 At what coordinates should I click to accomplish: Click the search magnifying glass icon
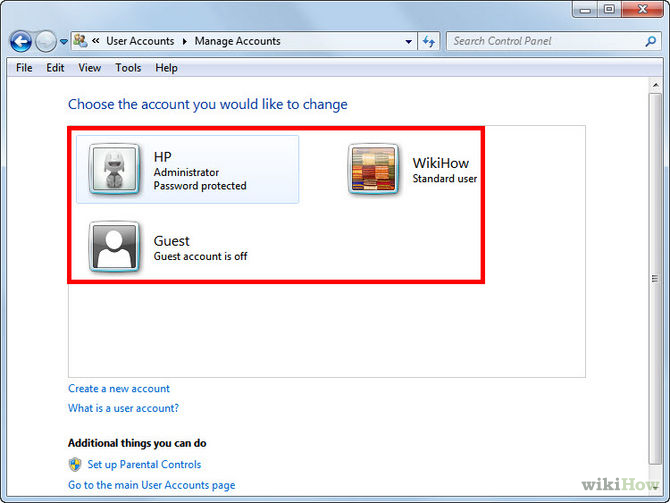tap(650, 41)
